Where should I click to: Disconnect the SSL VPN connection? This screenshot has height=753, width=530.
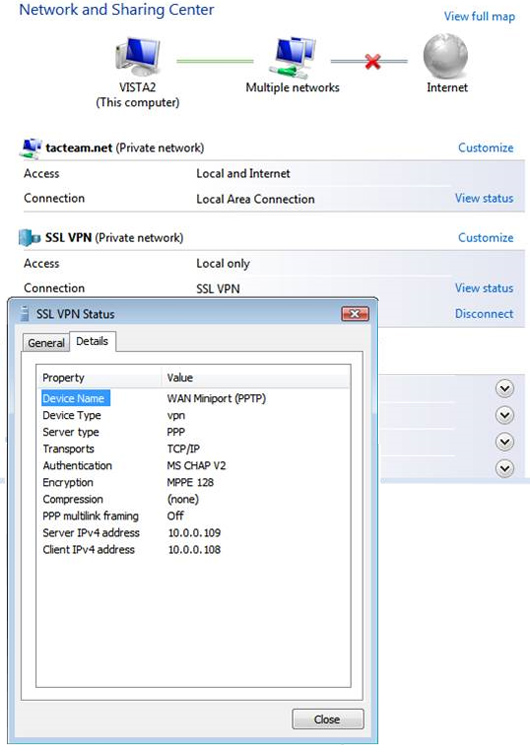point(484,314)
